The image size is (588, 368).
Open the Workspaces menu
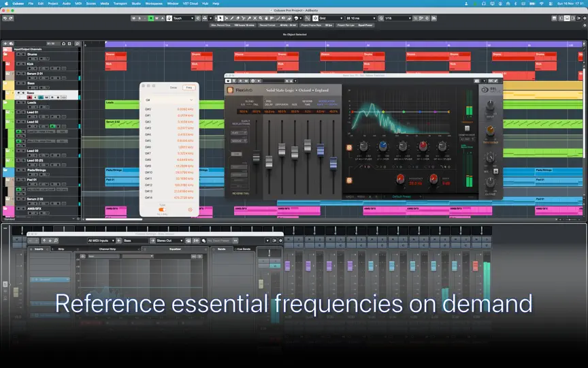point(154,3)
